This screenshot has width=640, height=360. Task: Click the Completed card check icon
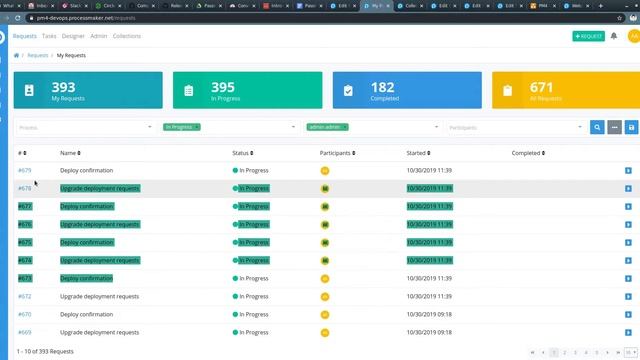[x=348, y=90]
